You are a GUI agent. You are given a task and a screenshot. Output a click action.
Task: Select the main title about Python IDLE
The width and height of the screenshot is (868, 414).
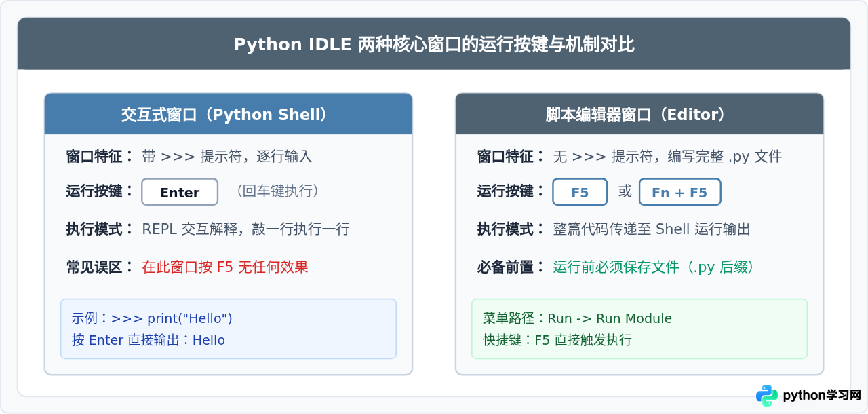pyautogui.click(x=434, y=45)
